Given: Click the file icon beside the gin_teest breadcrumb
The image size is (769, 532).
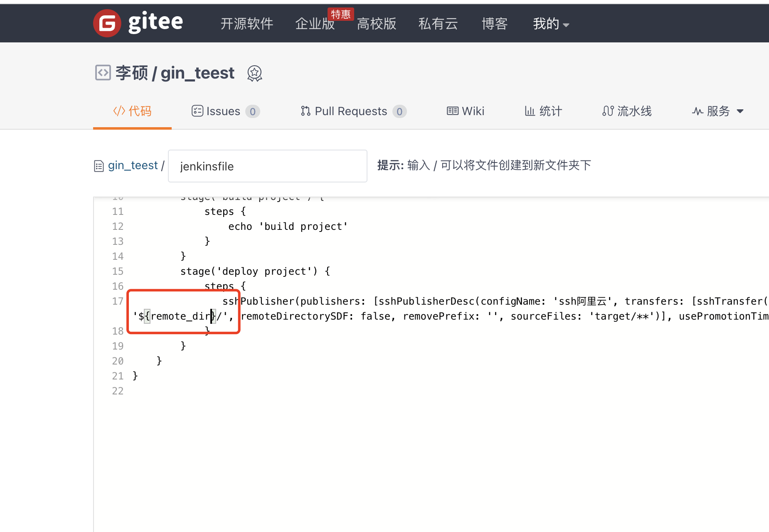Looking at the screenshot, I should 99,166.
